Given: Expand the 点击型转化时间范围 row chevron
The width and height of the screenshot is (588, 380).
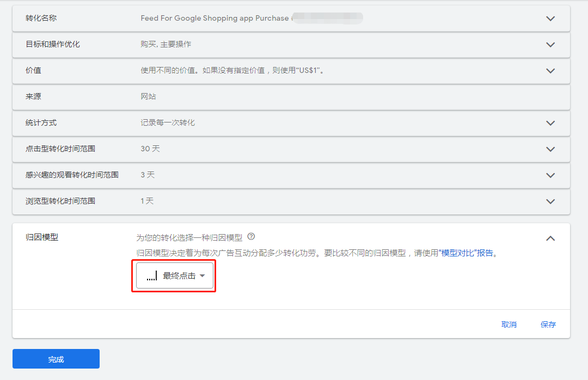Looking at the screenshot, I should click(550, 149).
